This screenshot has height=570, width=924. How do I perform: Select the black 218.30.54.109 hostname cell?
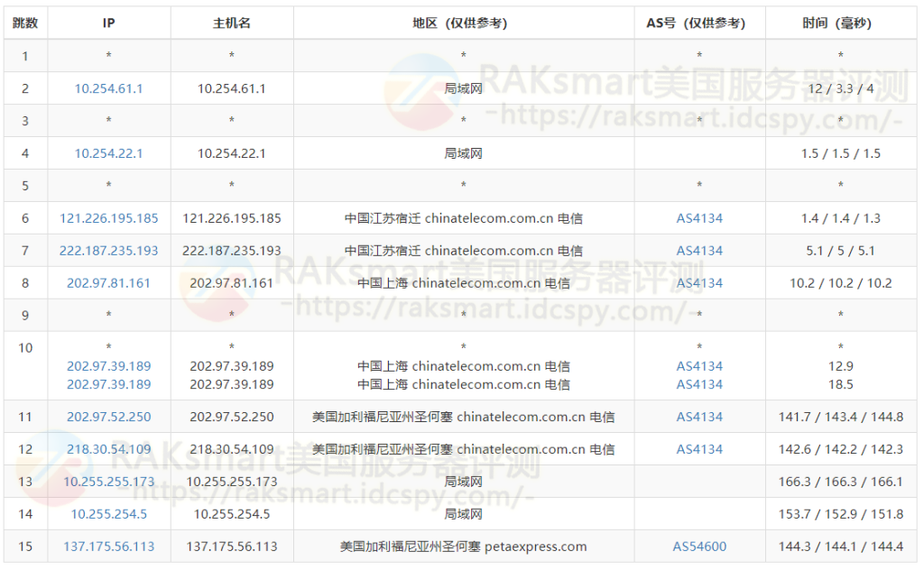(232, 449)
